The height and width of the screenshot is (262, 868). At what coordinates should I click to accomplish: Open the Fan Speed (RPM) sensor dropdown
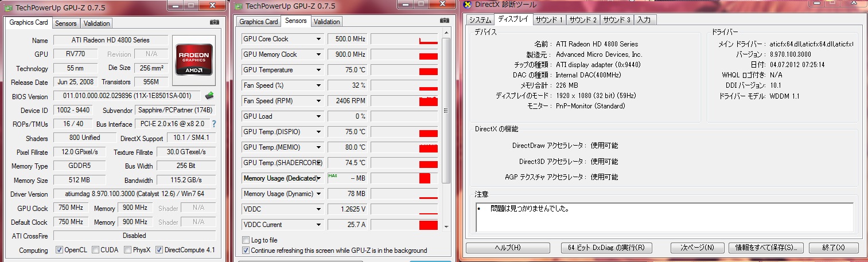click(x=318, y=101)
